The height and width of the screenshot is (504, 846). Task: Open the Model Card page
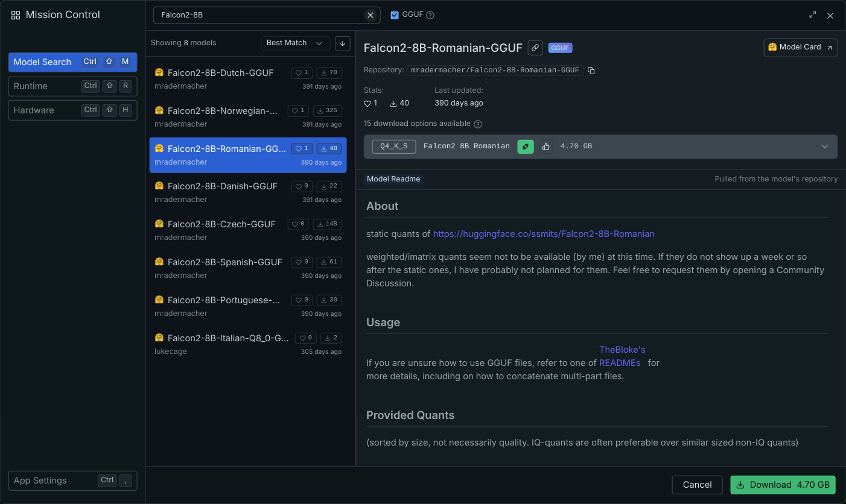pos(800,48)
